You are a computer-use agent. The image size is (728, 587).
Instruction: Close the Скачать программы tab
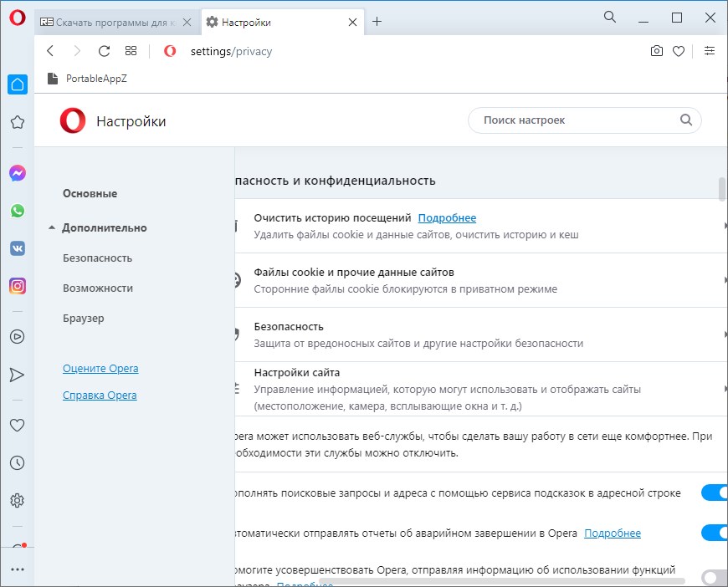point(187,23)
